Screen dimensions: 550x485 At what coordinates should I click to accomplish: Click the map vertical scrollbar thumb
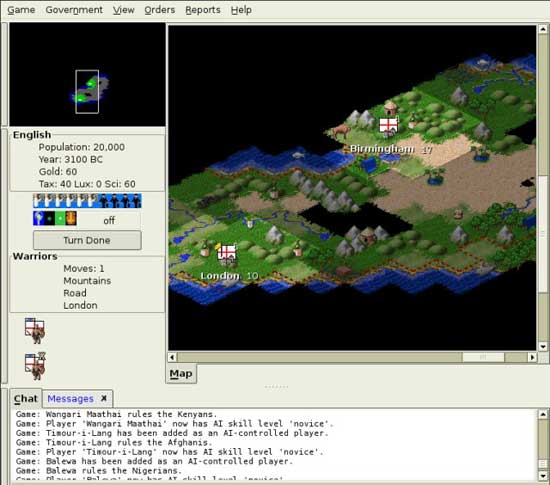click(x=543, y=233)
